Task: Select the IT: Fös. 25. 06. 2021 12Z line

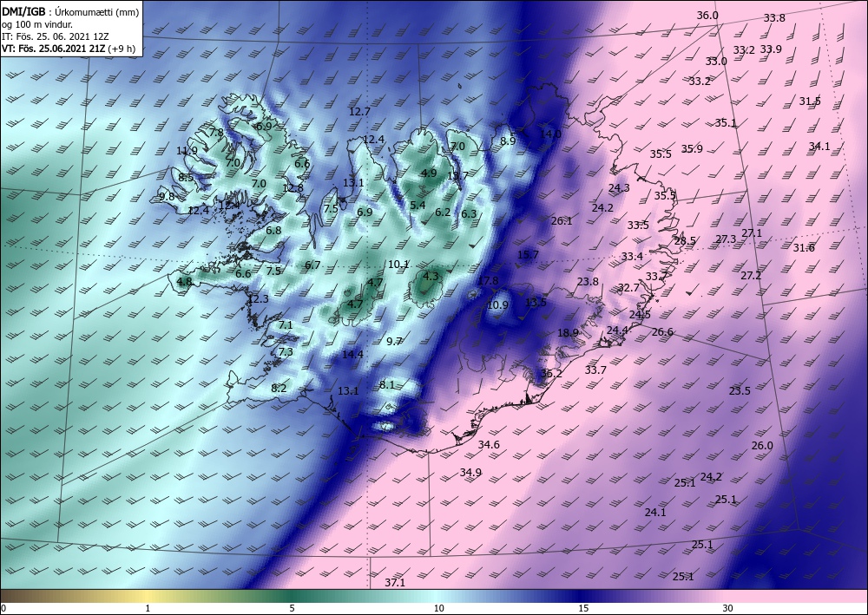Action: point(56,36)
